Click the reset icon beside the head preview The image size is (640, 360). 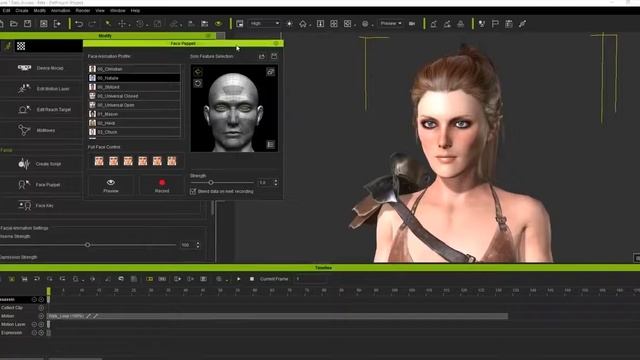198,84
